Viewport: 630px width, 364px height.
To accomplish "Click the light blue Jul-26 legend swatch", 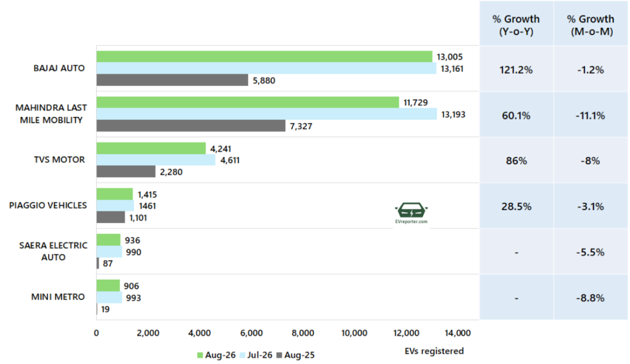I will coord(242,355).
